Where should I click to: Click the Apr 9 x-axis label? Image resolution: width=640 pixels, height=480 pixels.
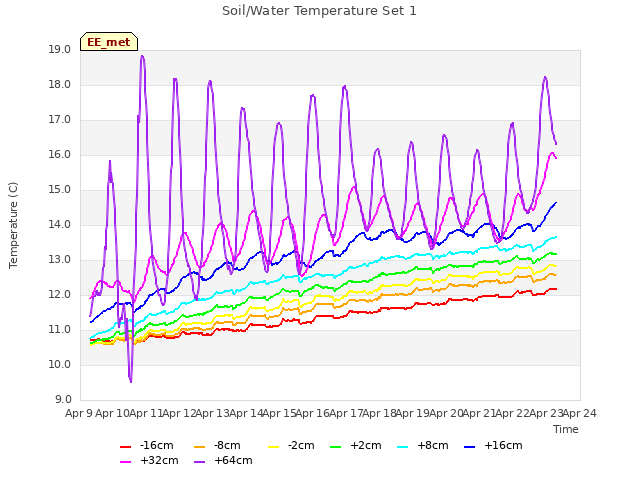pos(79,414)
